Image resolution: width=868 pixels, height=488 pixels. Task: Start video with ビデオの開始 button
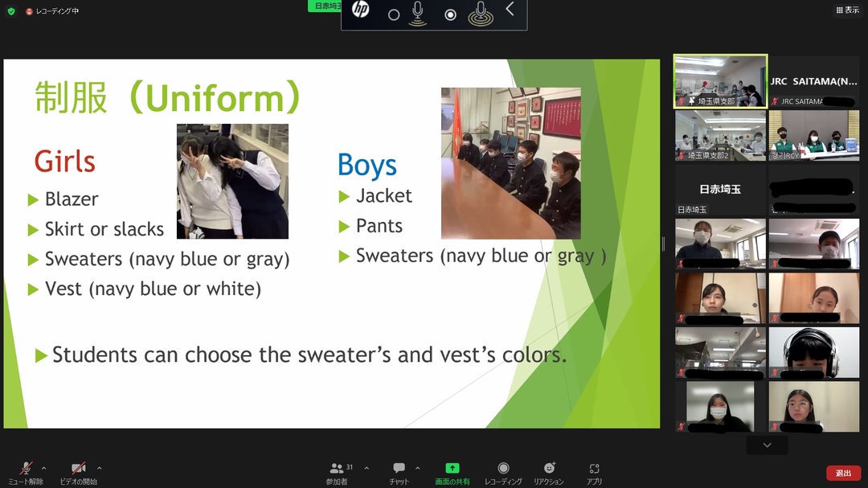pos(78,472)
